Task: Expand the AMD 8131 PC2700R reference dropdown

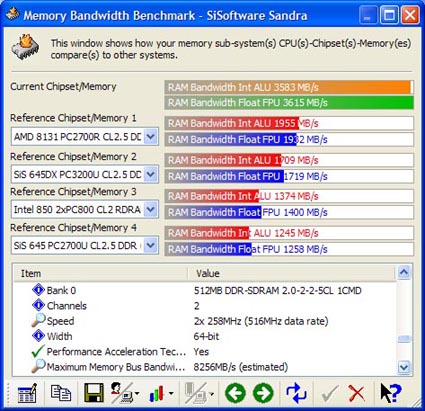Action: 151,137
